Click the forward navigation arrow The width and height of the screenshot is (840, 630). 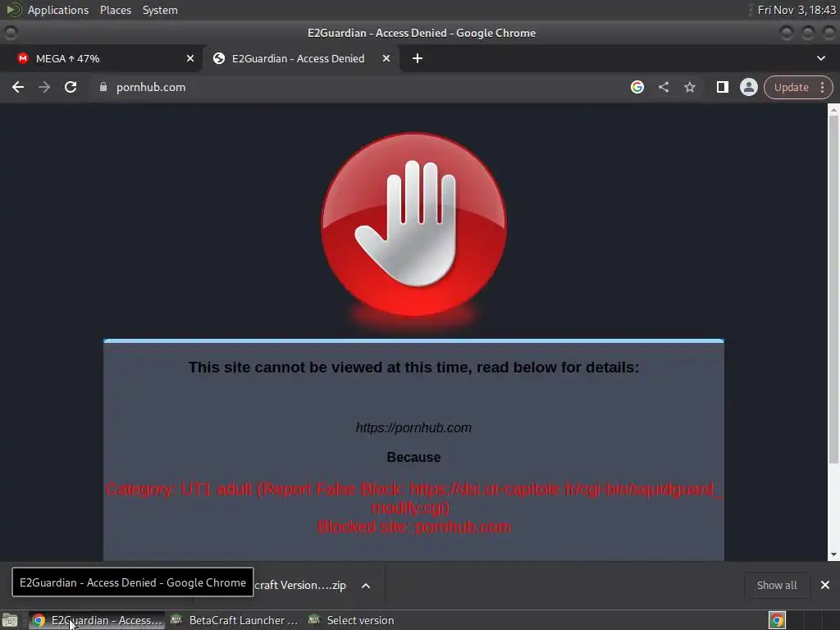(x=44, y=87)
